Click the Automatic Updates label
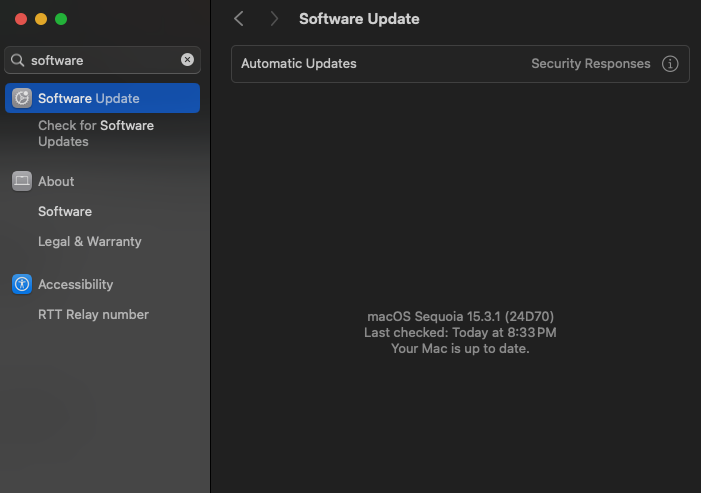Screen dimensions: 701x493 [299, 64]
